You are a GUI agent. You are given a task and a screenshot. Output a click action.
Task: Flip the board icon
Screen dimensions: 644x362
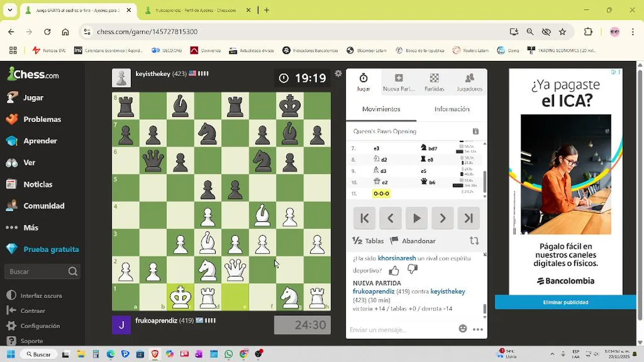pyautogui.click(x=474, y=241)
